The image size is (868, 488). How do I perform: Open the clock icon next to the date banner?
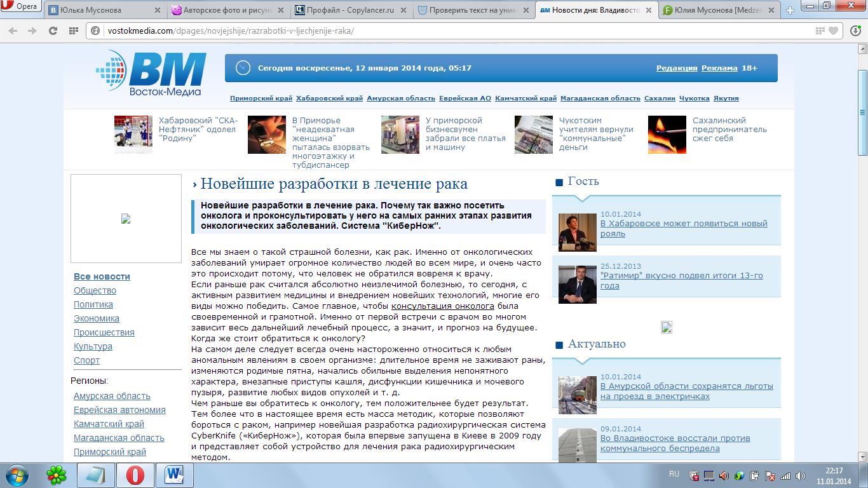tap(241, 67)
